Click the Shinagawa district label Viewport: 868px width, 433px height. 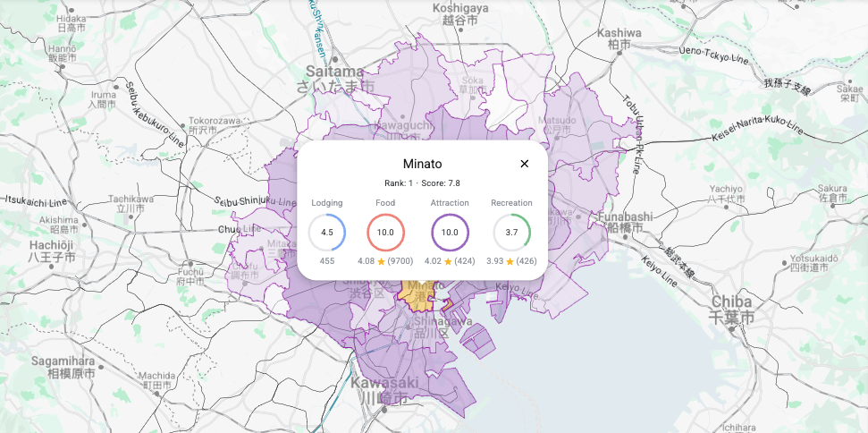442,327
